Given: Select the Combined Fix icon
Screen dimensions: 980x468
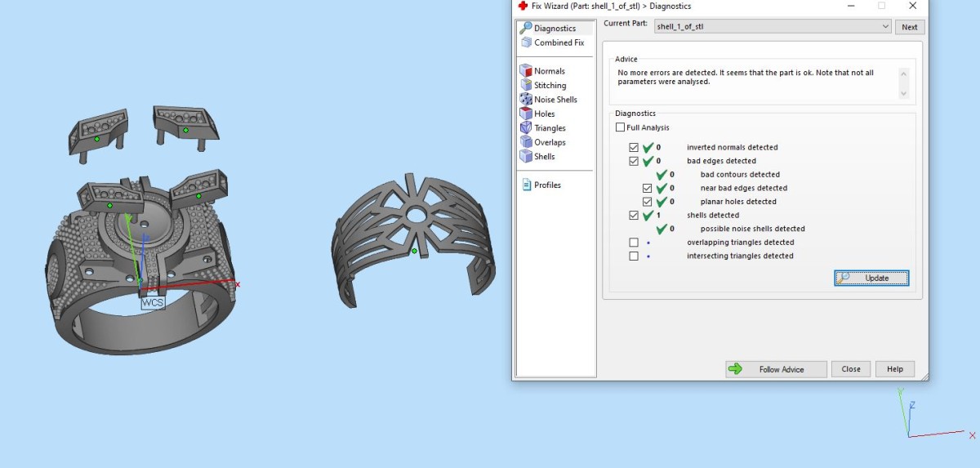Looking at the screenshot, I should (526, 42).
